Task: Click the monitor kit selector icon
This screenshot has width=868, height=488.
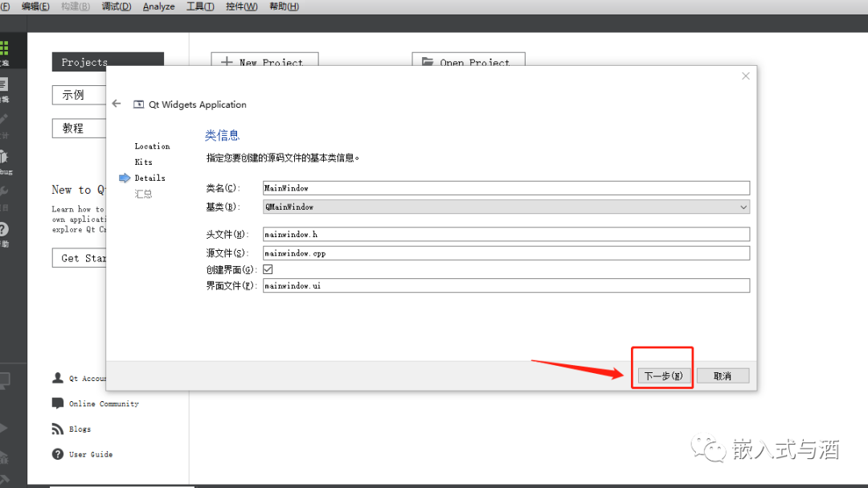Action: pyautogui.click(x=5, y=380)
